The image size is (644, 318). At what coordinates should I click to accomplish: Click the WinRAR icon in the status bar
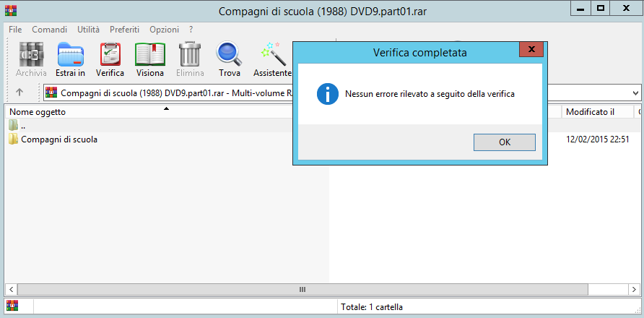[x=13, y=306]
